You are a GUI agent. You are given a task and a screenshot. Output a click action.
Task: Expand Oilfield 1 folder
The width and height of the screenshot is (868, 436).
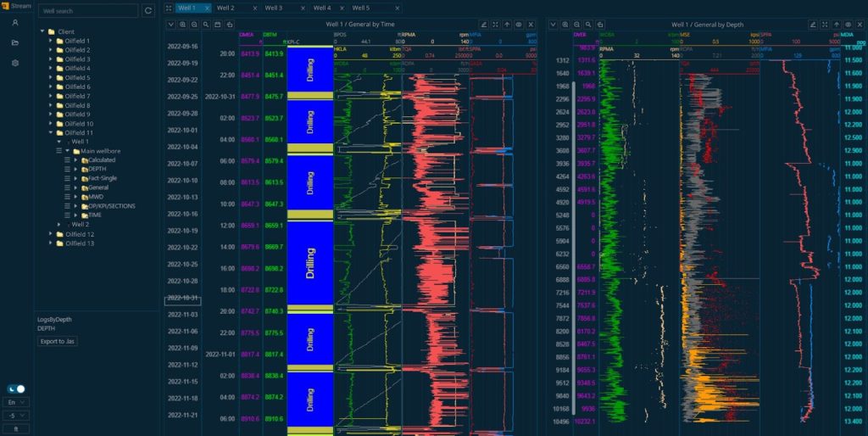(51, 41)
